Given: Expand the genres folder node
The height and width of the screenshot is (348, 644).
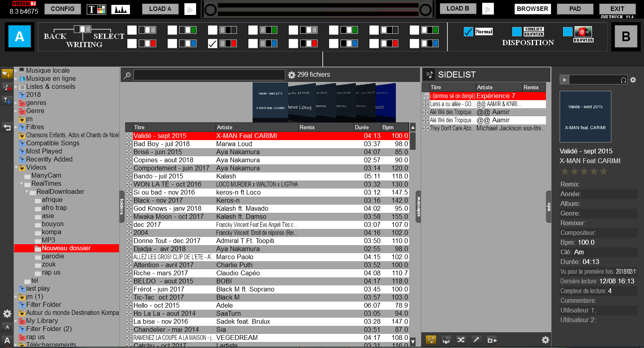Looking at the screenshot, I should pyautogui.click(x=16, y=103).
